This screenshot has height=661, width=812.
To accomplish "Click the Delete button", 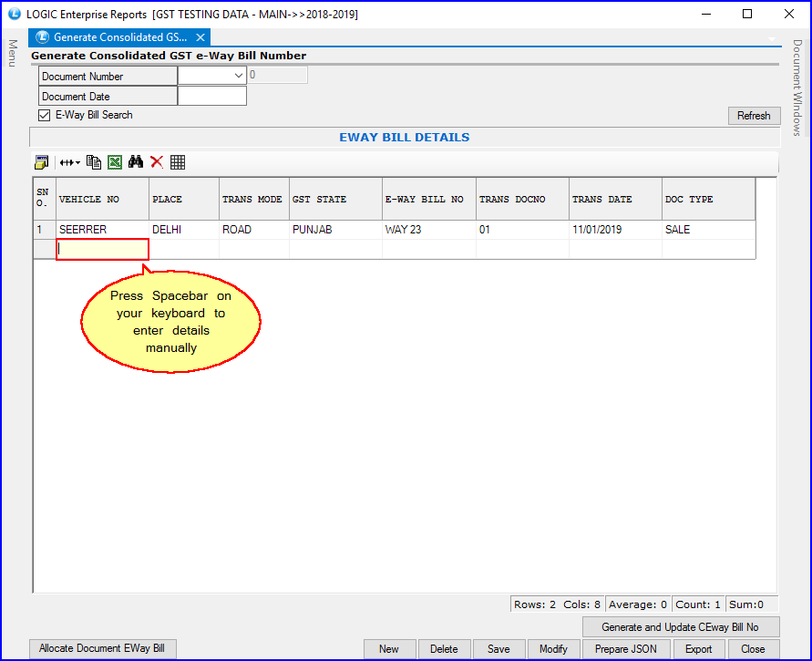I will 445,649.
